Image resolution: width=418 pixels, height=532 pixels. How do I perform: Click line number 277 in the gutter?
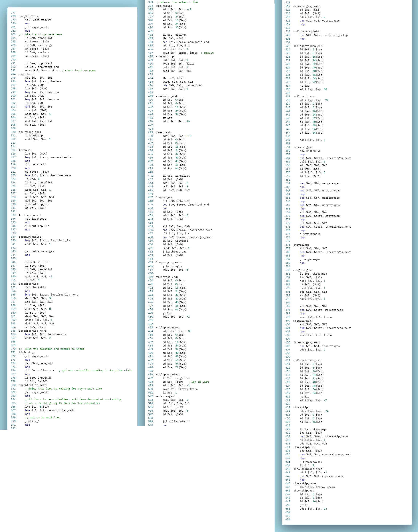coord(13,13)
